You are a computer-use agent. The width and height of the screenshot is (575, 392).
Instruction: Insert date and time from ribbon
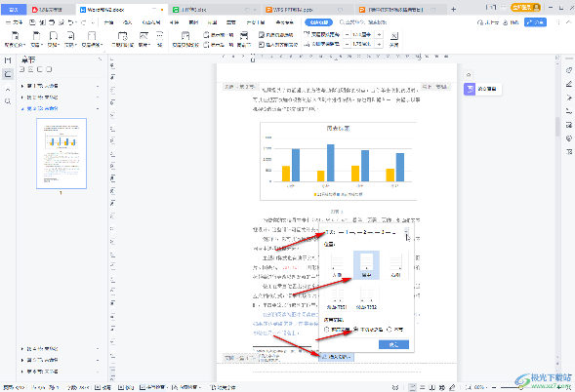pos(122,39)
